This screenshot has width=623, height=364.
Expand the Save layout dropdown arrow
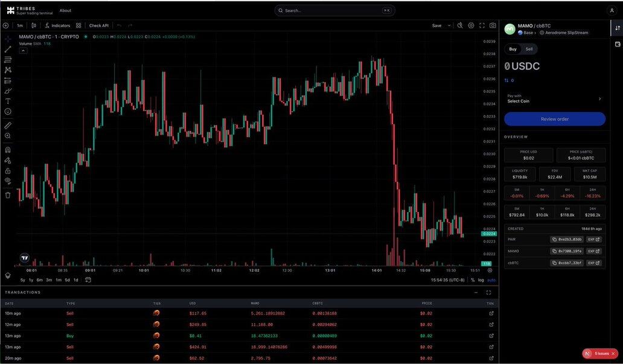click(x=449, y=25)
